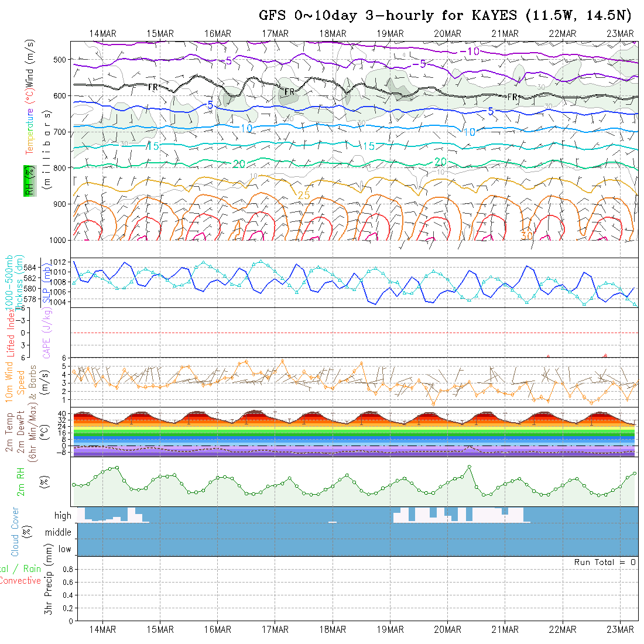Click the blue 'Cloud Cover' axis label
The image size is (644, 644).
(15, 532)
